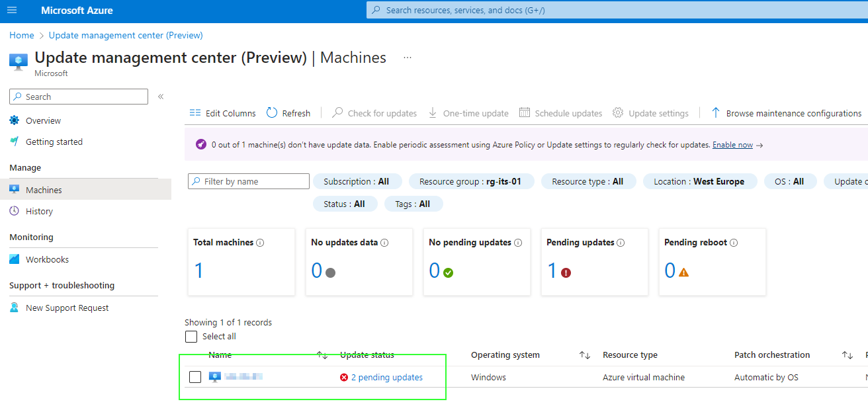Click the Microsoft Azure logo text
Screen dimensions: 868x420
tap(77, 11)
